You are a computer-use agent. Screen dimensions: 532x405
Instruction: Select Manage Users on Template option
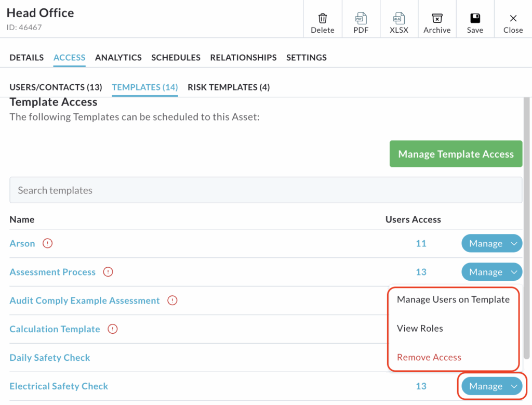(x=453, y=299)
